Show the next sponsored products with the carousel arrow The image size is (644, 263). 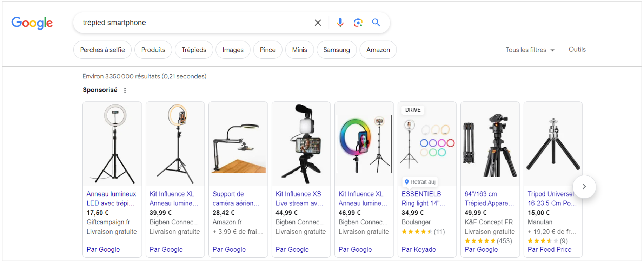pyautogui.click(x=584, y=186)
